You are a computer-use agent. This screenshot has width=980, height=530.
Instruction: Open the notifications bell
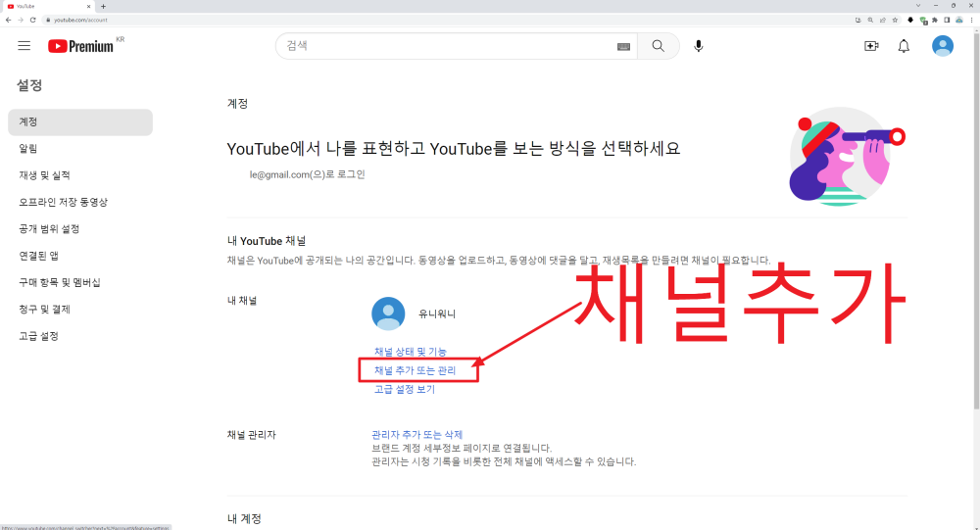point(904,46)
